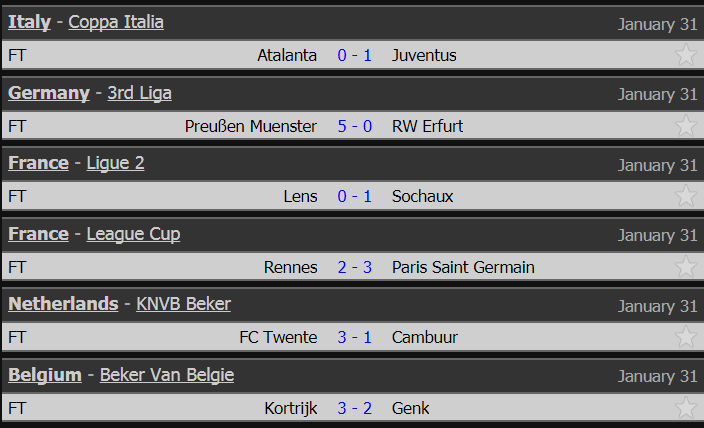704x428 pixels.
Task: Open the KNVB Beker competition link
Action: click(184, 304)
